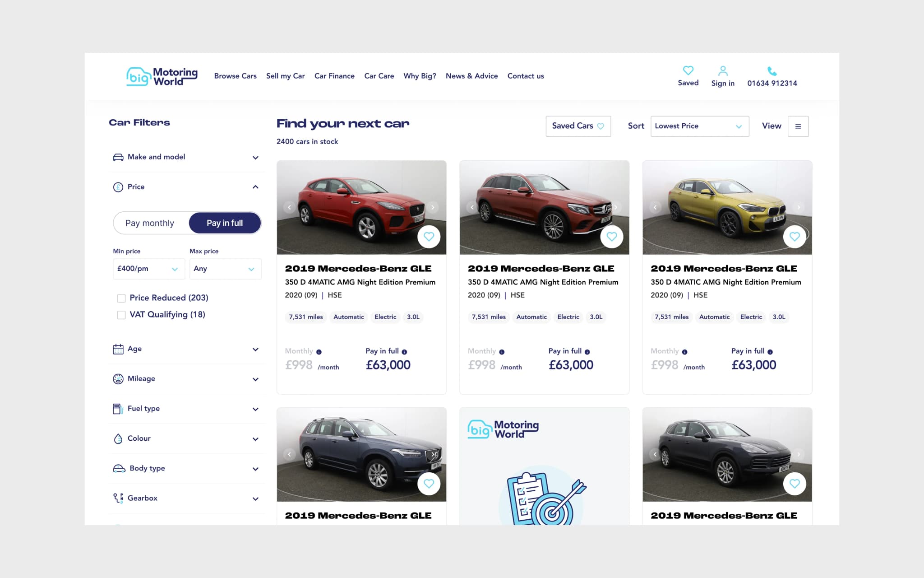The width and height of the screenshot is (924, 578).
Task: Favorite the yellow BMW car listing
Action: click(794, 237)
